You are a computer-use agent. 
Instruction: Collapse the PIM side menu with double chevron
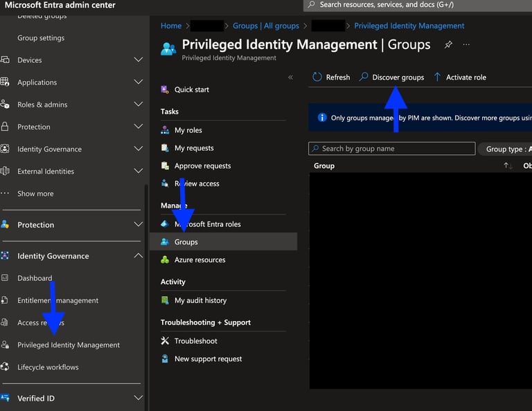point(290,77)
